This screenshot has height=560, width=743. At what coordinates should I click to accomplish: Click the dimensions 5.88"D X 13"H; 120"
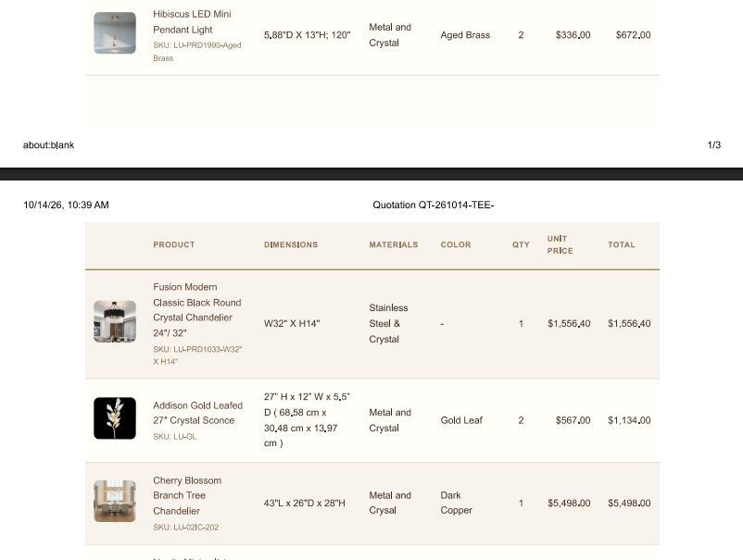click(307, 35)
